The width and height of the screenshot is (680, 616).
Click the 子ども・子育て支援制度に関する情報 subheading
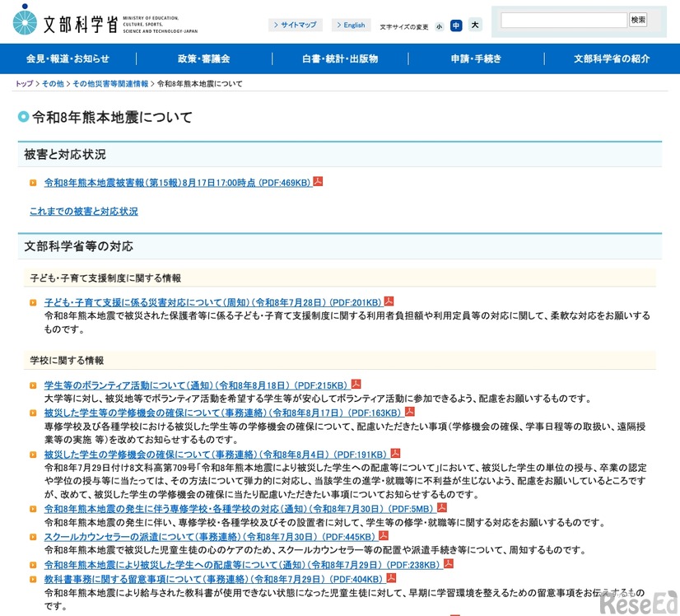105,278
